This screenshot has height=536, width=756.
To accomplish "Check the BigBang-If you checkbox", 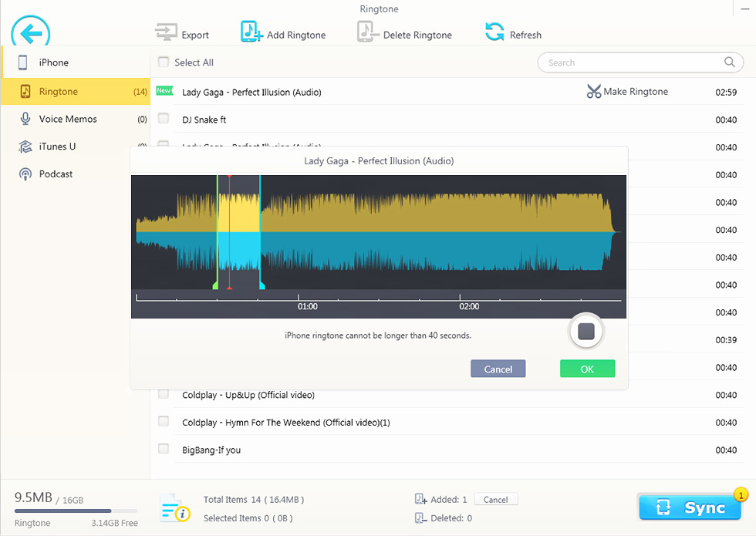I will click(x=164, y=449).
